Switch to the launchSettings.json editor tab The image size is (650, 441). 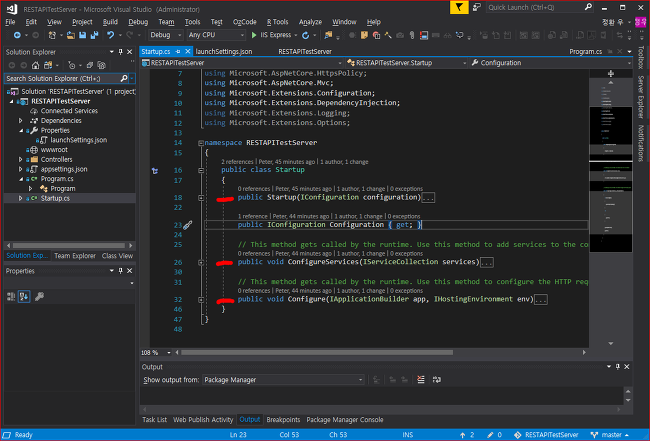[x=224, y=51]
